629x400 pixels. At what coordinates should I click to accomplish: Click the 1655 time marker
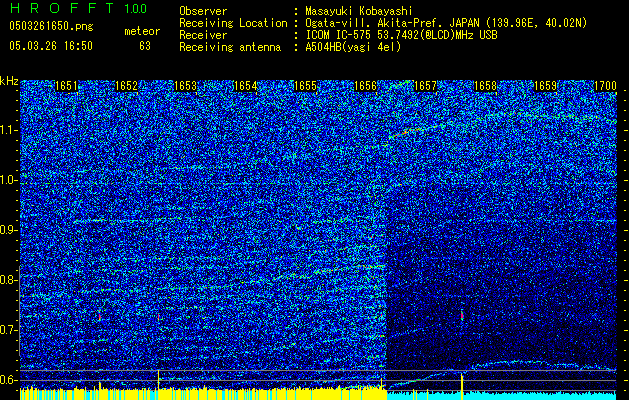[x=306, y=86]
